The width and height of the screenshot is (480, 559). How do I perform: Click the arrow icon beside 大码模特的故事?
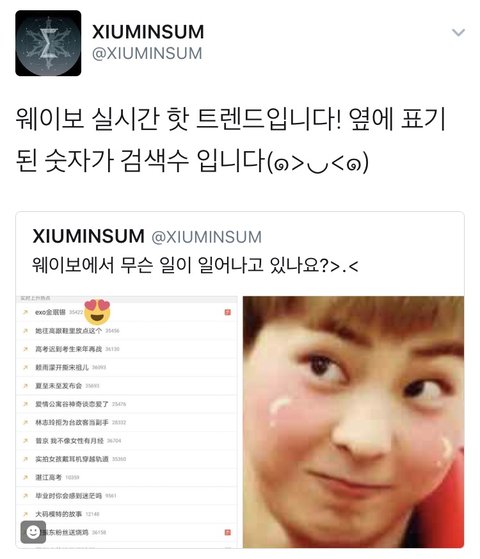[x=25, y=514]
